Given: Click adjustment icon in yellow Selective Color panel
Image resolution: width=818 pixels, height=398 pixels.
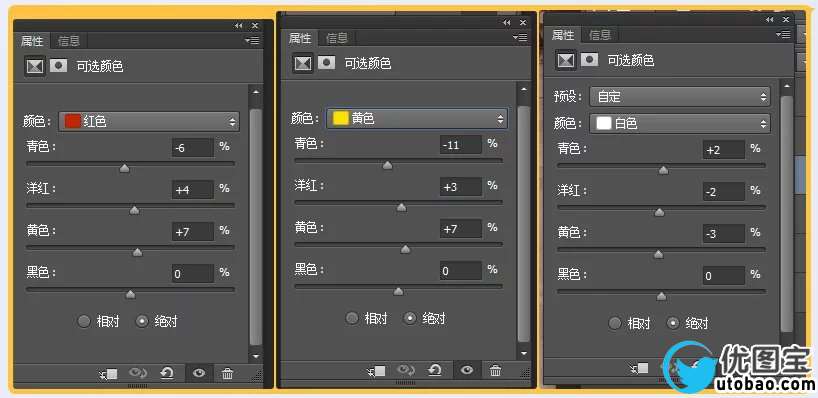Looking at the screenshot, I should 303,64.
